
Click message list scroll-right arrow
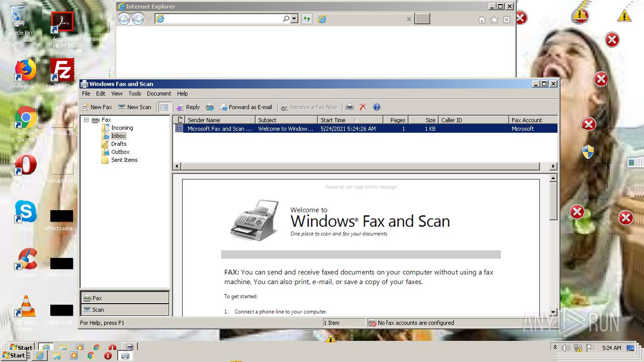tap(553, 166)
